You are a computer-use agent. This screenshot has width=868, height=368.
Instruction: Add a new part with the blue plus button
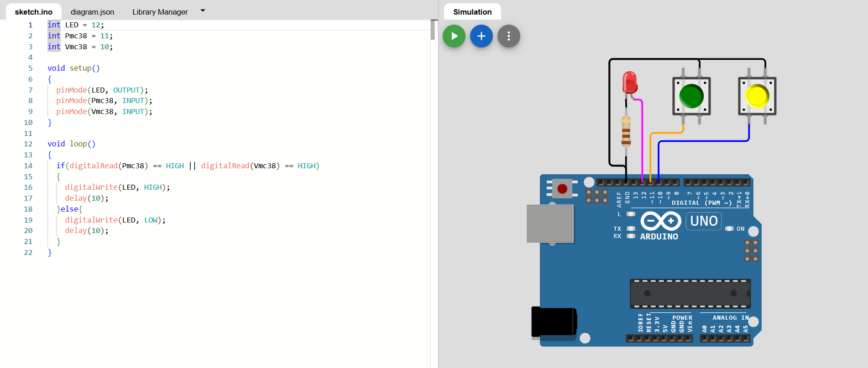pyautogui.click(x=481, y=36)
